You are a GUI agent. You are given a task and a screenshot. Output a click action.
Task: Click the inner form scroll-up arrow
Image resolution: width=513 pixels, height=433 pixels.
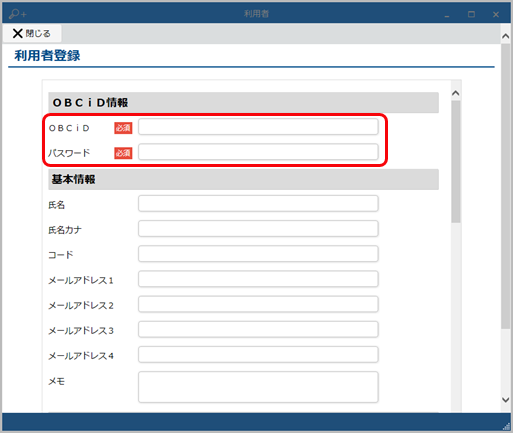point(456,93)
